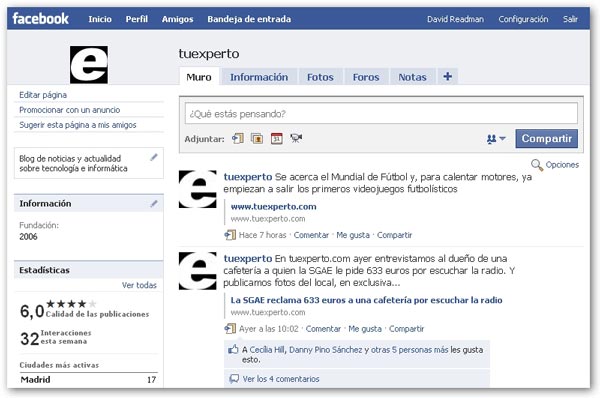Click Compartir on the 7 hours post
The width and height of the screenshot is (600, 398).
[x=395, y=235]
